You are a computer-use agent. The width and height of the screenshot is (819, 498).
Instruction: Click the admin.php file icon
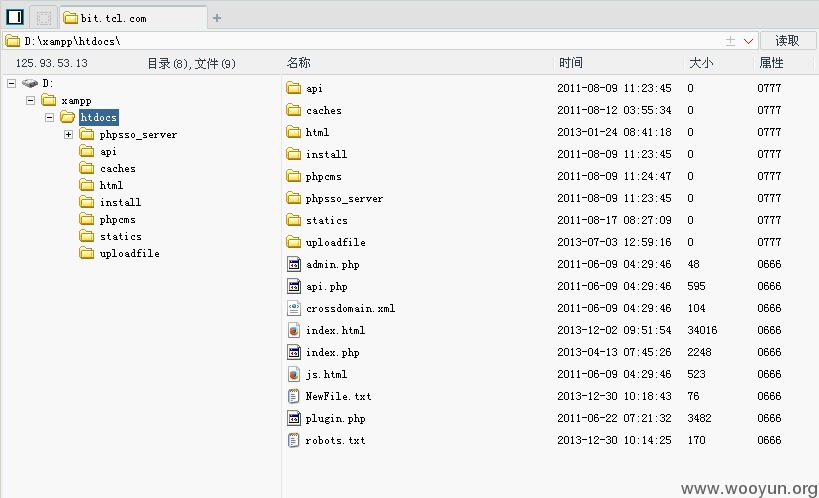click(x=294, y=264)
